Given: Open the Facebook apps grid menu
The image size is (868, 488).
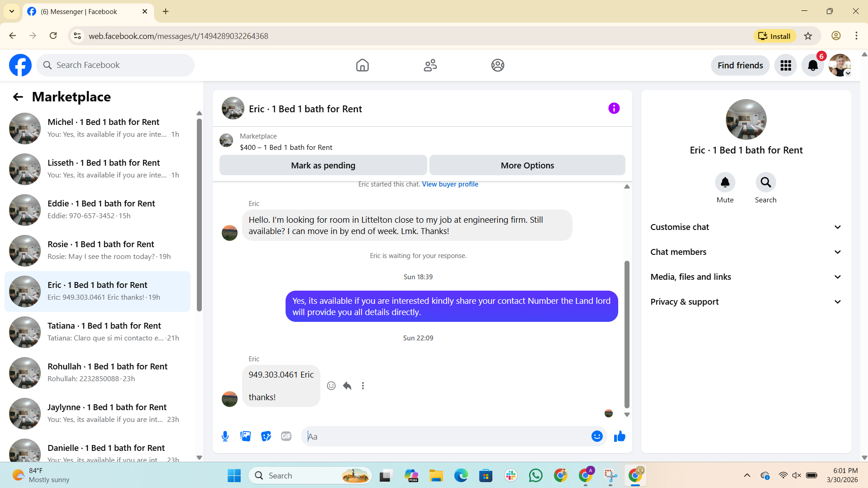Looking at the screenshot, I should (786, 65).
